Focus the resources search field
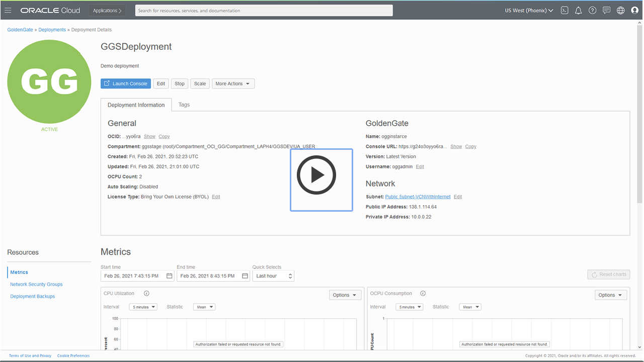The width and height of the screenshot is (644, 362). pyautogui.click(x=264, y=11)
